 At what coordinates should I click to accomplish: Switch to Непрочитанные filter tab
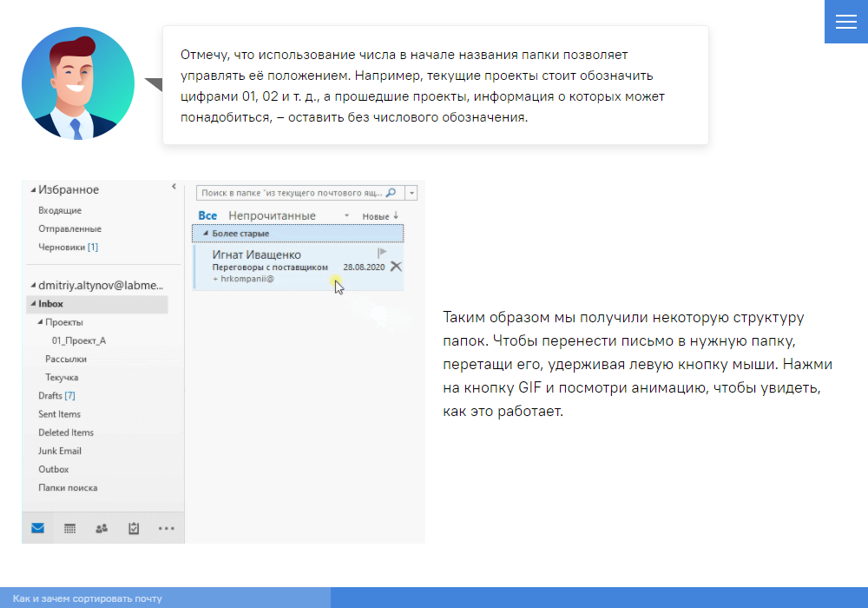pos(272,215)
